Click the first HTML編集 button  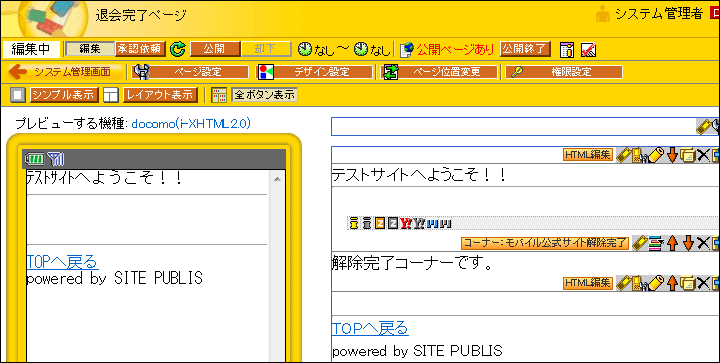click(588, 155)
